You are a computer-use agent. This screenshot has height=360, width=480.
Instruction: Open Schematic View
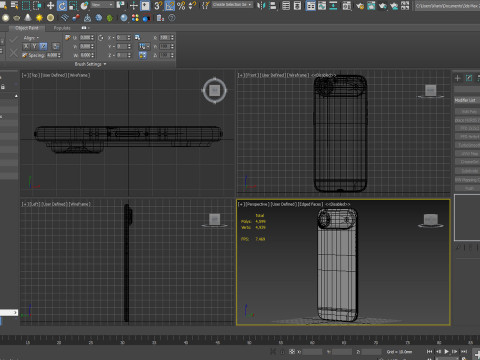pos(333,5)
